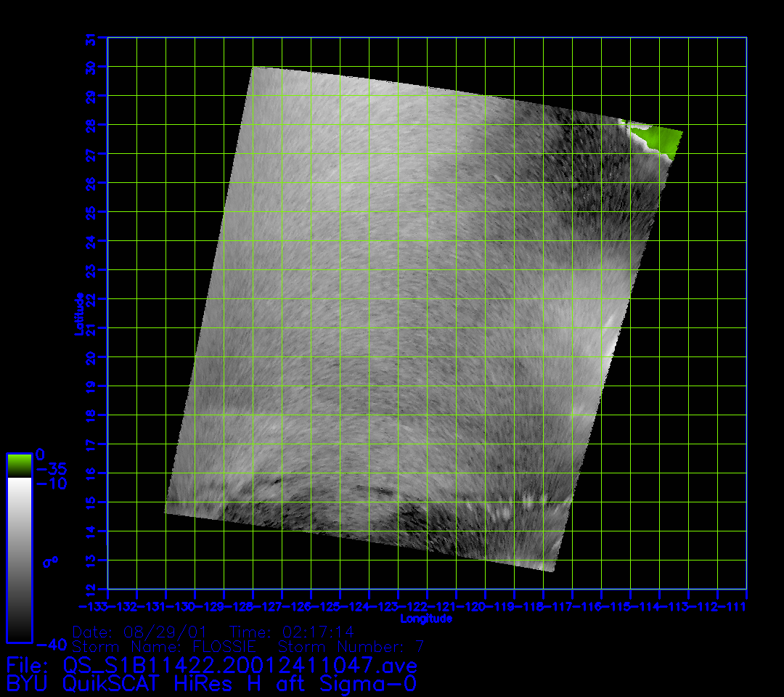Click the green segment atop the color bar
Screen dimensions: 784x697
19,465
